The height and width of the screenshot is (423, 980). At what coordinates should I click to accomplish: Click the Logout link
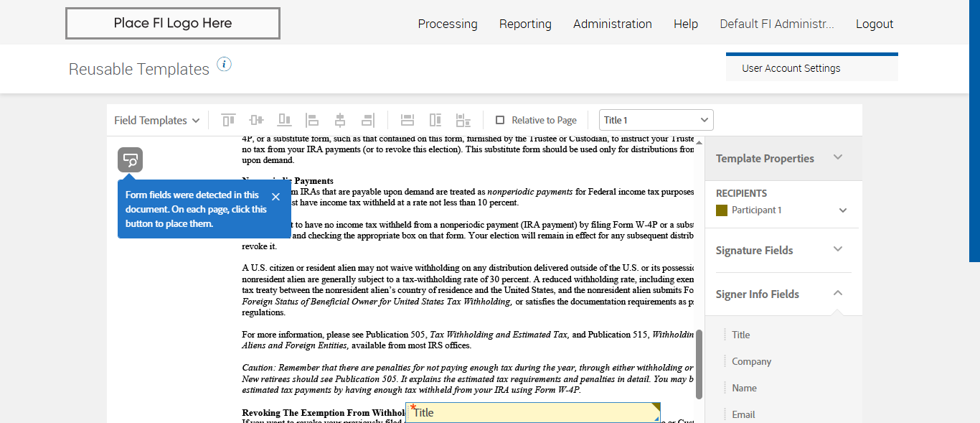tap(875, 24)
